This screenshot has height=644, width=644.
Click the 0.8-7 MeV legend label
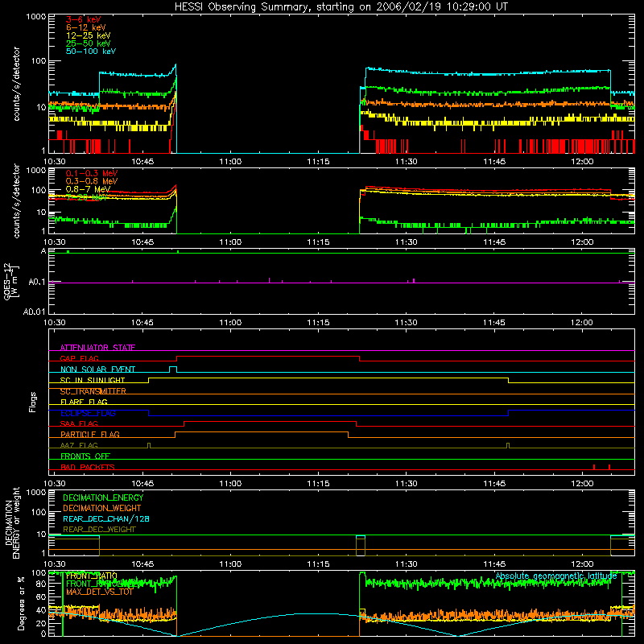[88, 189]
